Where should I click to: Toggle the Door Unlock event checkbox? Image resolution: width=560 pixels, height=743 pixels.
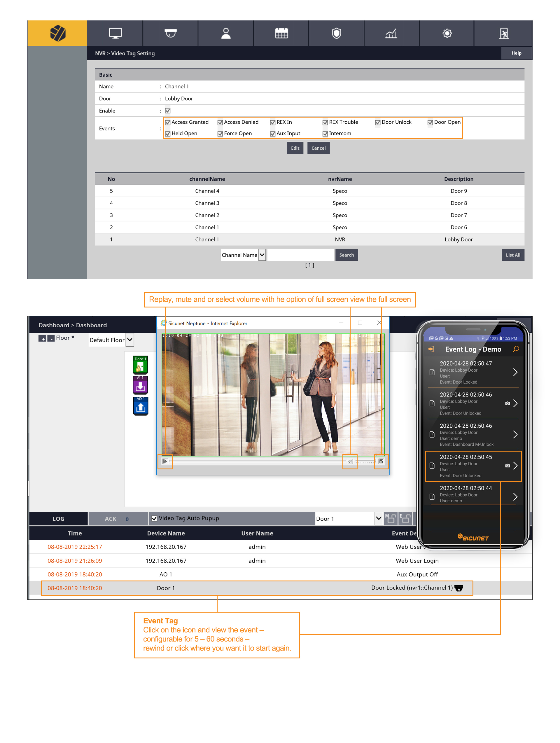pos(378,122)
